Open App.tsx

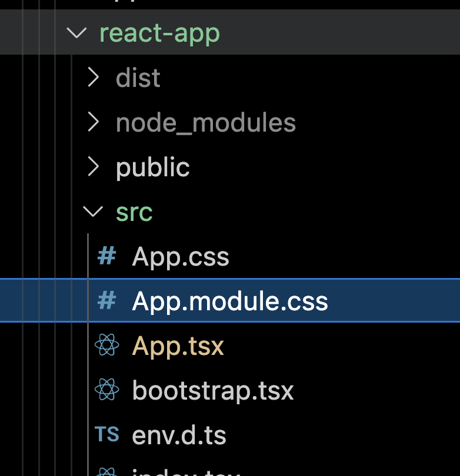(x=178, y=346)
